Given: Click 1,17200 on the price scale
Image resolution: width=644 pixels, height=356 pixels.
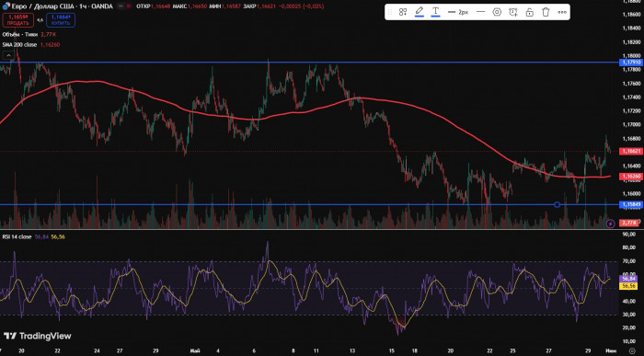Looking at the screenshot, I should click(x=631, y=111).
